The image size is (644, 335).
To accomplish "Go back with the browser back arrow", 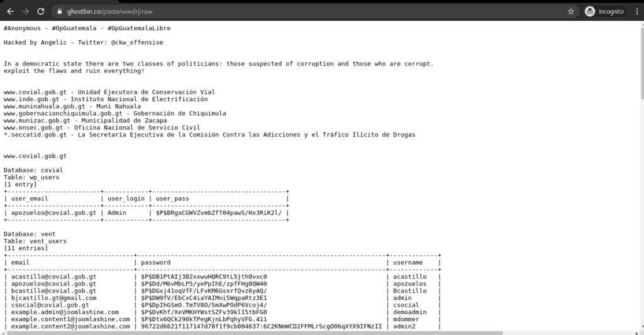I will click(x=11, y=11).
